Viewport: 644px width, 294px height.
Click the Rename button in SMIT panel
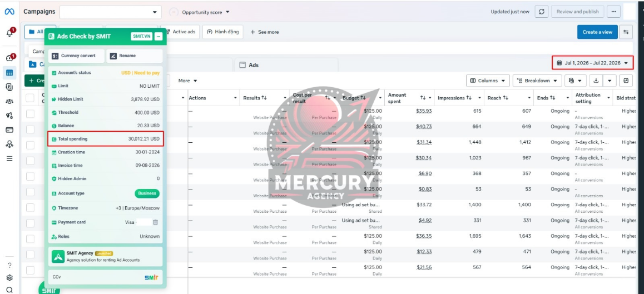point(134,56)
